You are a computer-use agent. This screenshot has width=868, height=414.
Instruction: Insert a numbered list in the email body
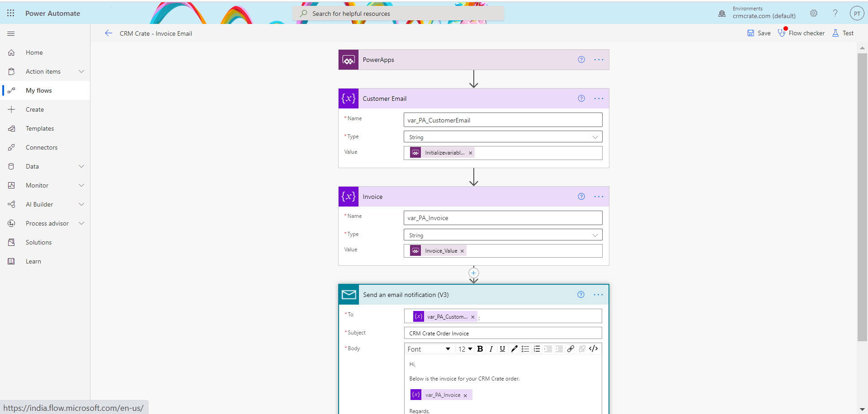(x=537, y=348)
